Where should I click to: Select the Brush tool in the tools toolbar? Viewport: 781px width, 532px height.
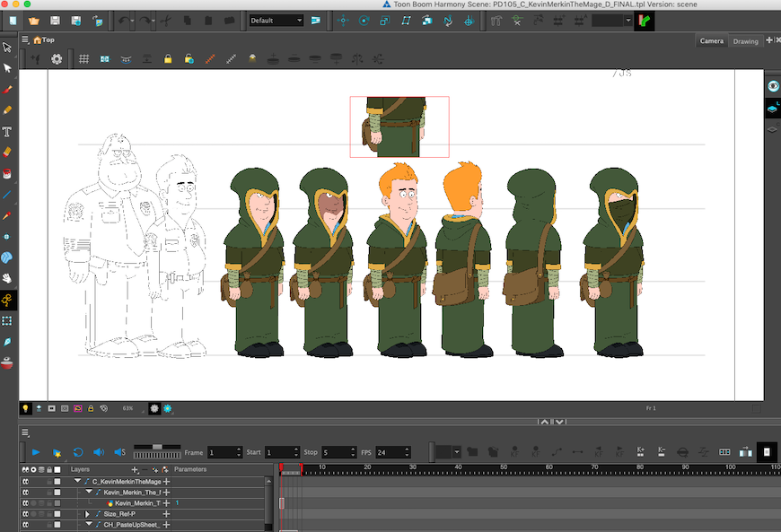click(x=7, y=89)
